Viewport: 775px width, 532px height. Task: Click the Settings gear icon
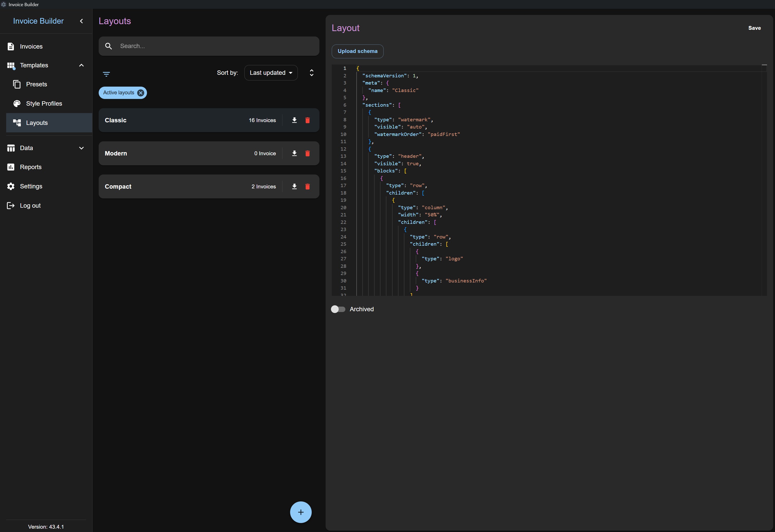point(11,186)
